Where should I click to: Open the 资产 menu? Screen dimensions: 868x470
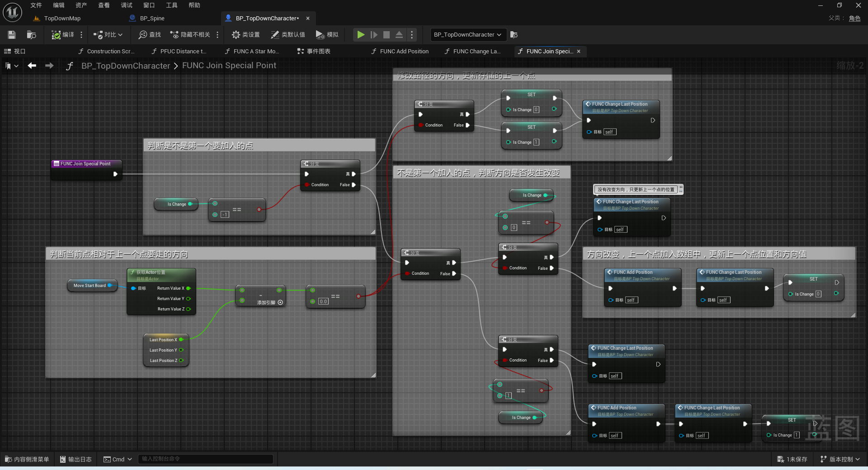[81, 5]
